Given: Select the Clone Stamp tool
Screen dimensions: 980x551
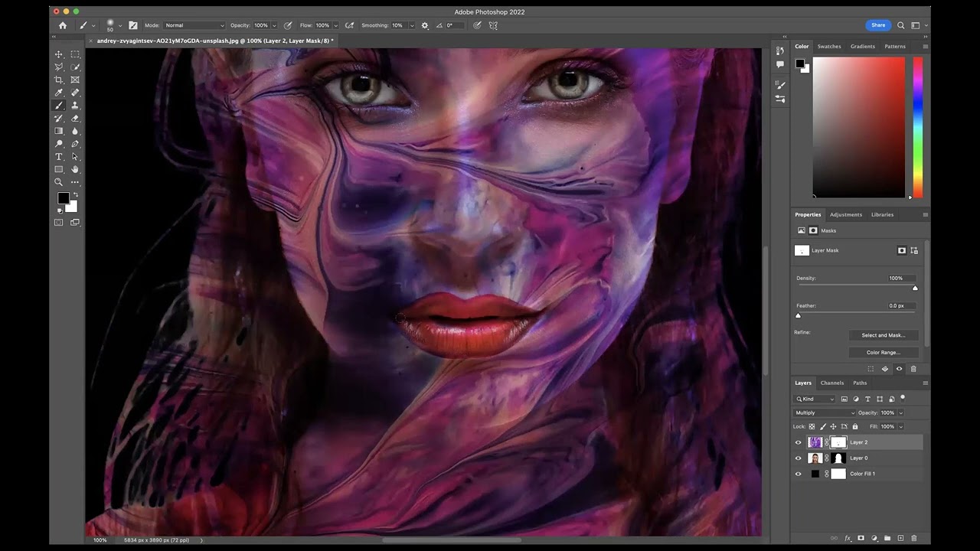Looking at the screenshot, I should (x=75, y=106).
